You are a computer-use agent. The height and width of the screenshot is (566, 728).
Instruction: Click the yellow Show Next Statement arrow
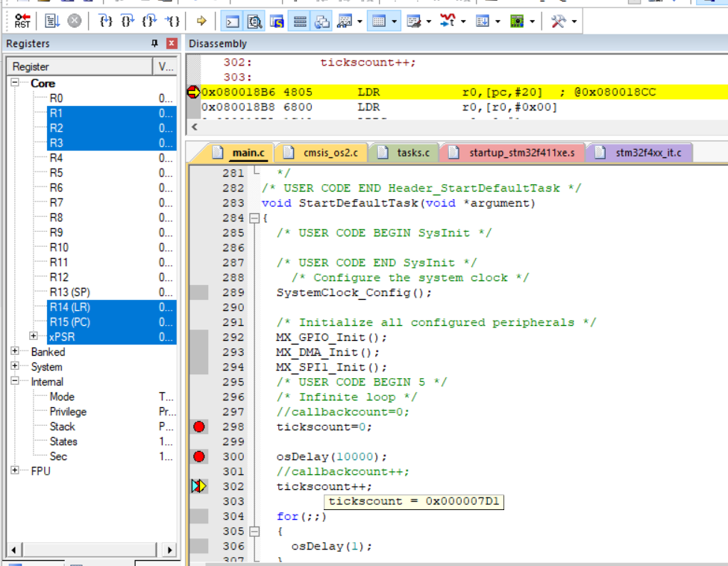(x=201, y=21)
